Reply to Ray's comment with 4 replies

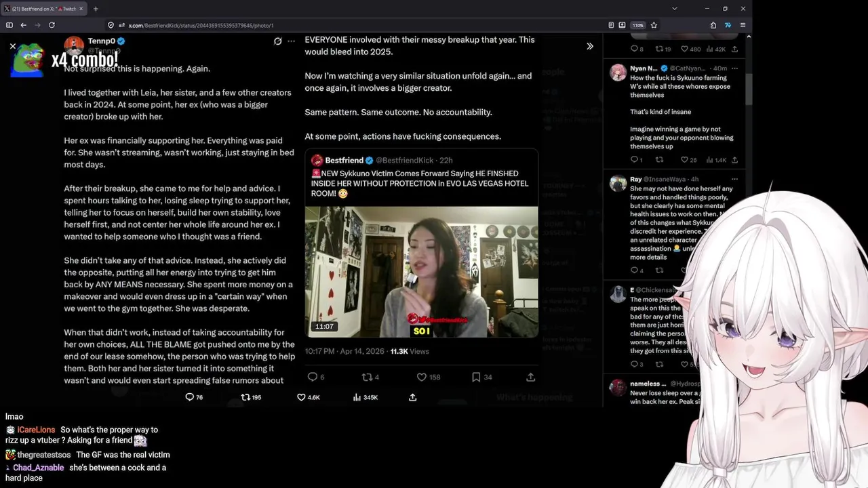pyautogui.click(x=633, y=270)
